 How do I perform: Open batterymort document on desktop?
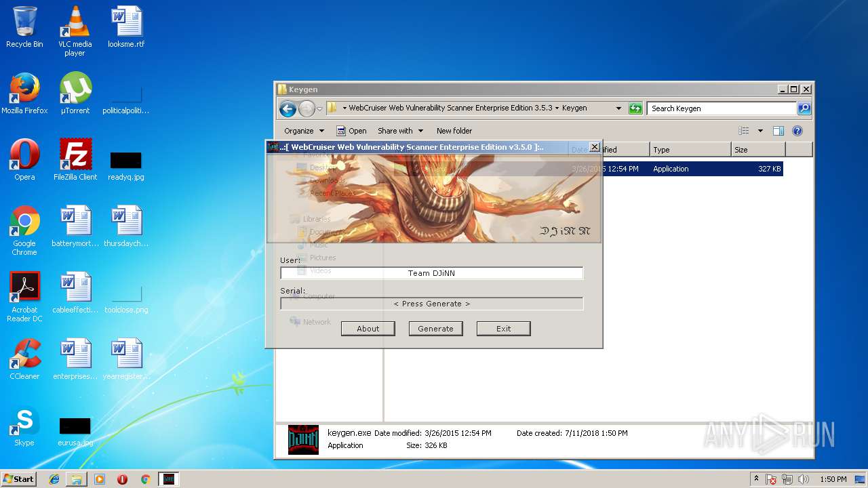pos(75,226)
